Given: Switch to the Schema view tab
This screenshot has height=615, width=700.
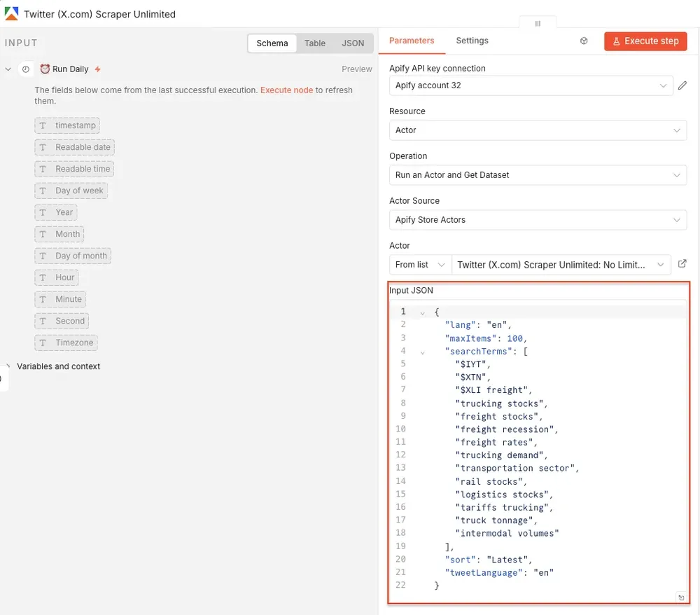Looking at the screenshot, I should 272,43.
